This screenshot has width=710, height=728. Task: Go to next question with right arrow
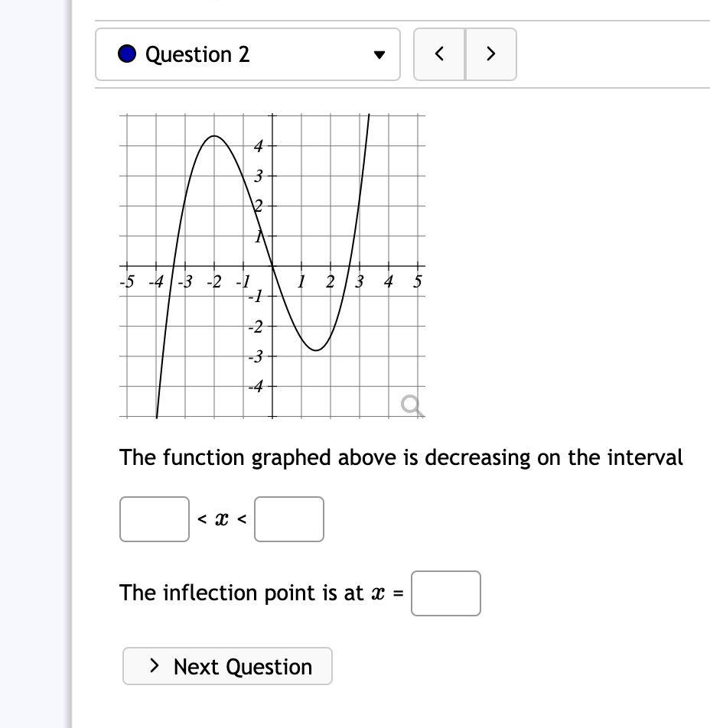[490, 54]
